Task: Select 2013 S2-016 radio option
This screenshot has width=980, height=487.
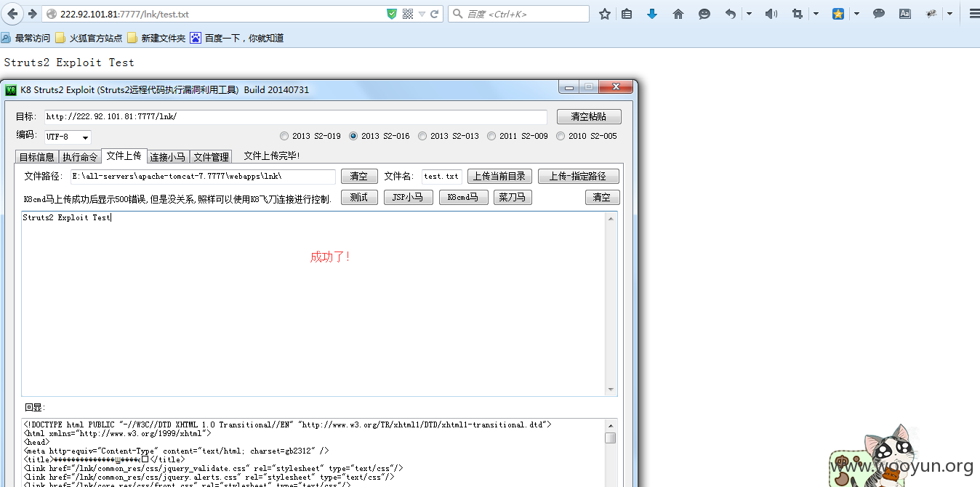Action: [354, 136]
